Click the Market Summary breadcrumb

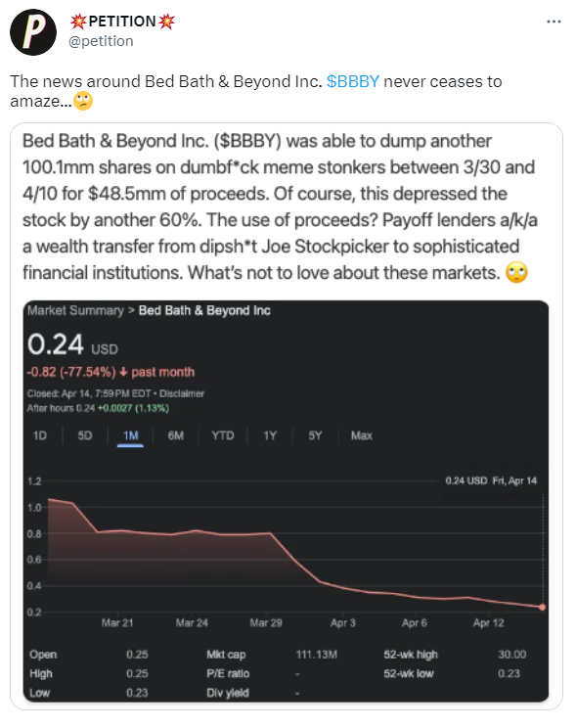pyautogui.click(x=75, y=310)
